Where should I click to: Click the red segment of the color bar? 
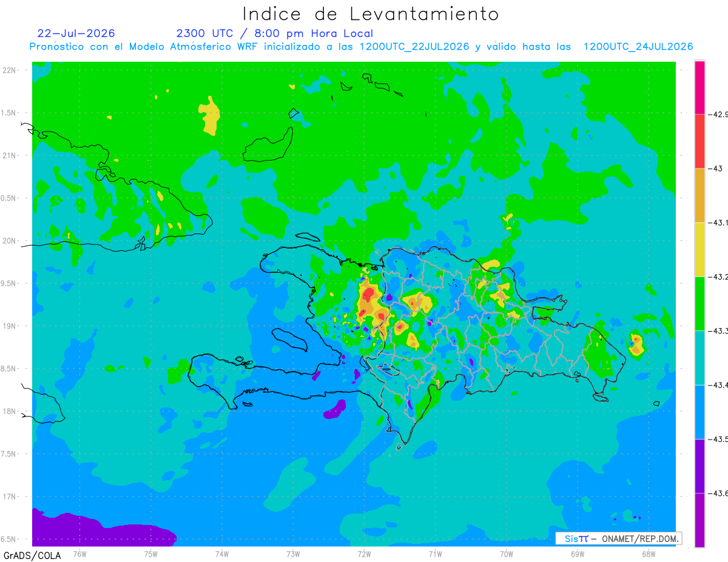tap(699, 141)
